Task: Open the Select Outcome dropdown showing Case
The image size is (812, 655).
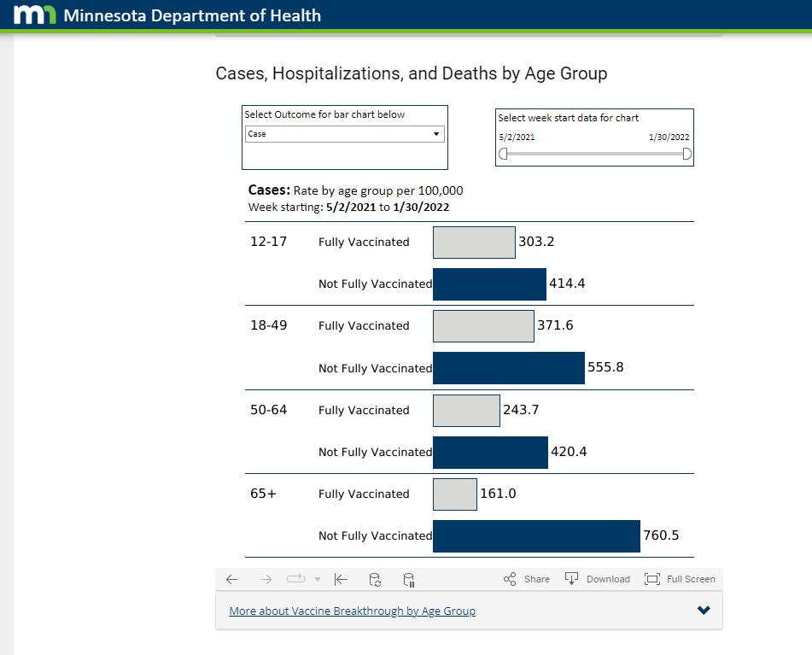Action: 344,134
